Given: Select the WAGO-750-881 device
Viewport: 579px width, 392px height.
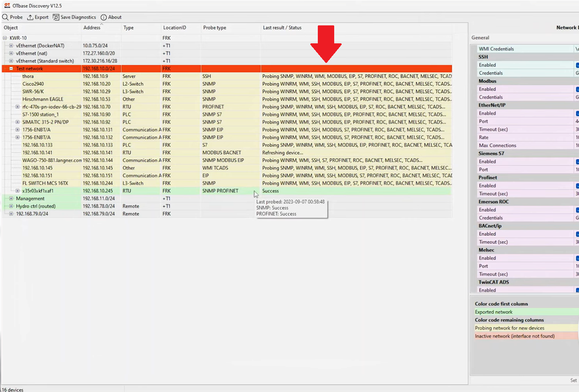Looking at the screenshot, I should pos(52,160).
